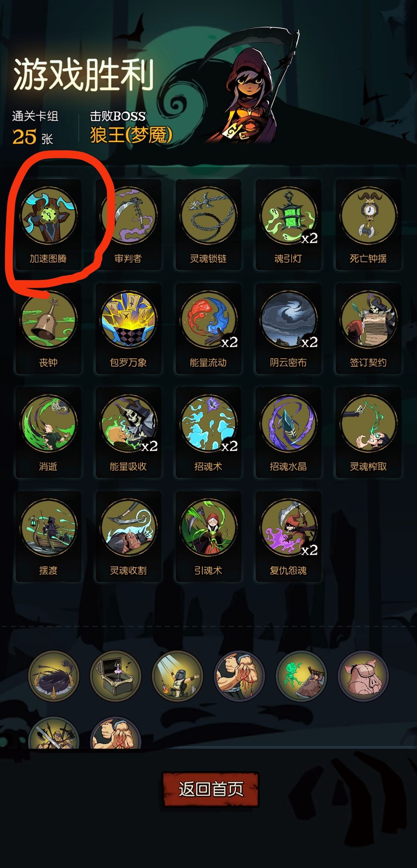Click the 狼王(梦魇) boss name

pos(131,135)
